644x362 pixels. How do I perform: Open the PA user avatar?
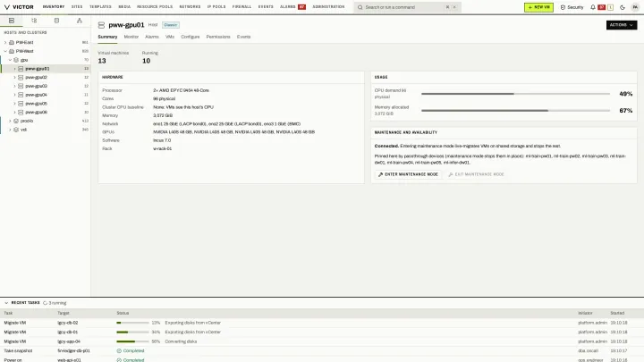pos(635,7)
